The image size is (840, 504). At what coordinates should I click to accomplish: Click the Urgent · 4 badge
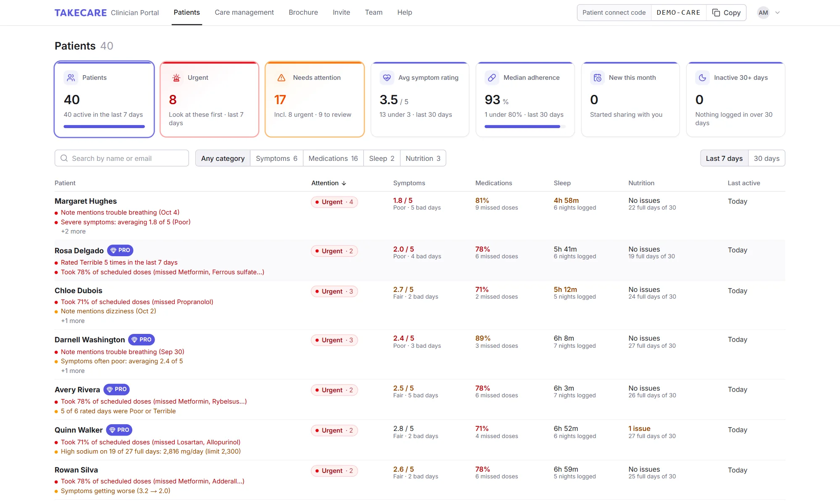coord(334,202)
